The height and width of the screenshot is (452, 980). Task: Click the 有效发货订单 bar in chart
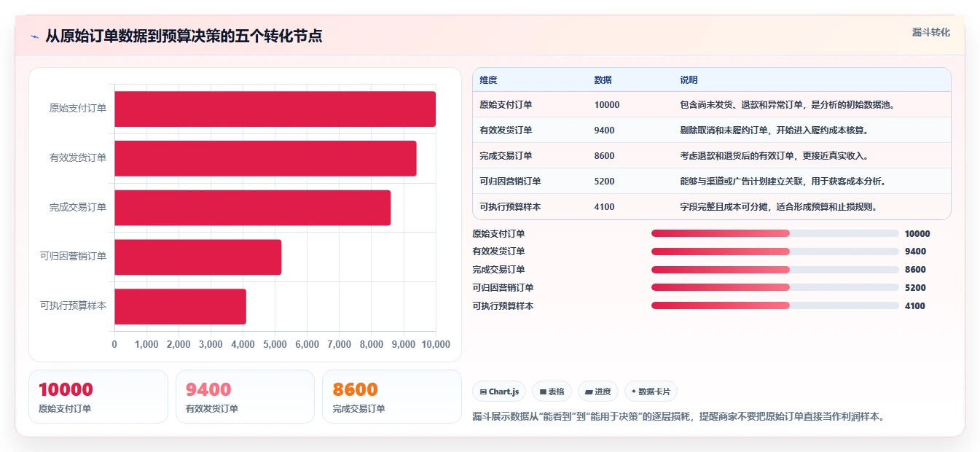[x=265, y=158]
